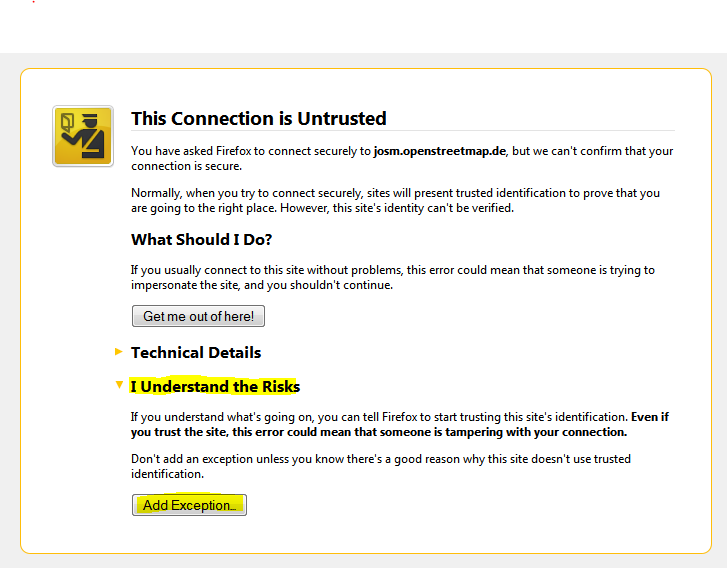Click the 'I Understand the Risks' heading
The width and height of the screenshot is (727, 568).
(215, 386)
